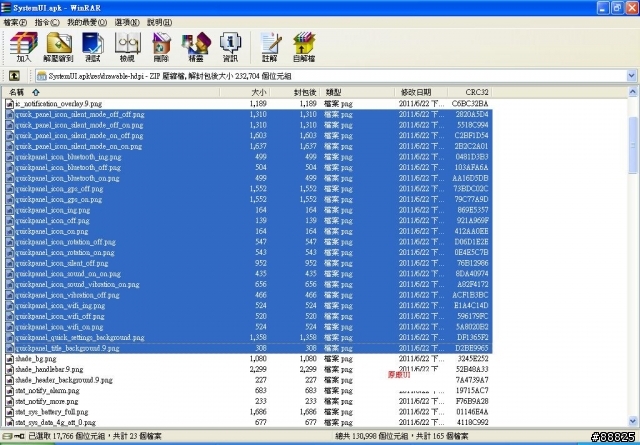The width and height of the screenshot is (640, 445).
Task: Select quickpanel_icon_wifi_ing.png row
Action: tap(249, 306)
